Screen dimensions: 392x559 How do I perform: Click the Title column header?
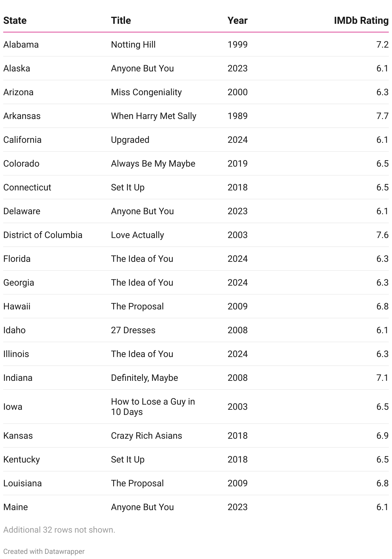(x=121, y=21)
